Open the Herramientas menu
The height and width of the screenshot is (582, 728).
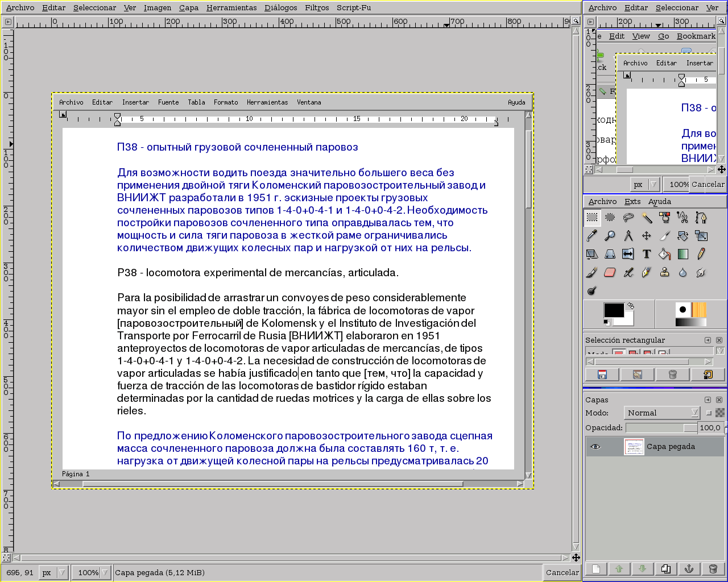[231, 8]
